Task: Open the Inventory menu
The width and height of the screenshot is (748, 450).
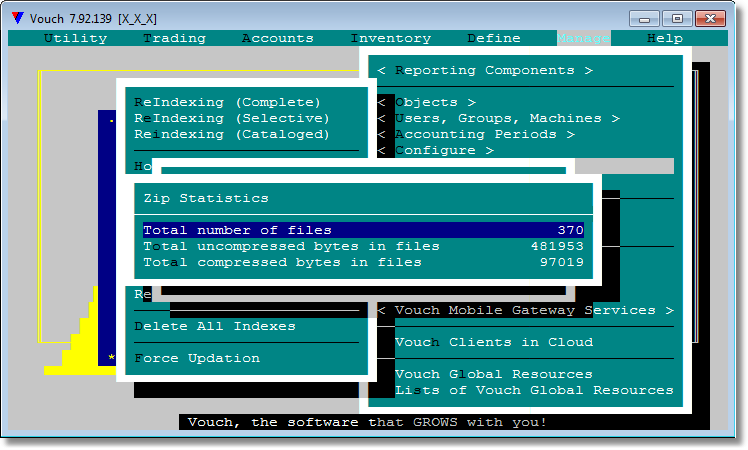Action: click(391, 38)
